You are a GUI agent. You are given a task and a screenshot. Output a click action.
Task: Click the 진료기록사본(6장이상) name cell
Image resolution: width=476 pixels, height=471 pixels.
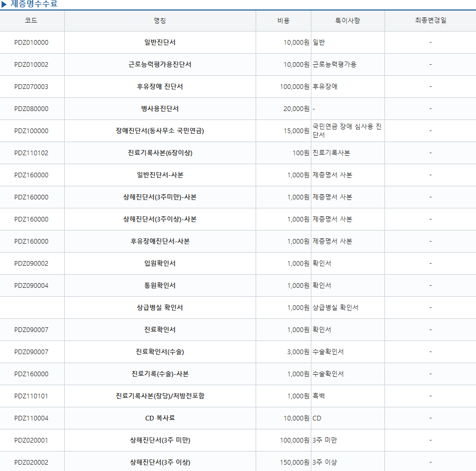pos(160,153)
